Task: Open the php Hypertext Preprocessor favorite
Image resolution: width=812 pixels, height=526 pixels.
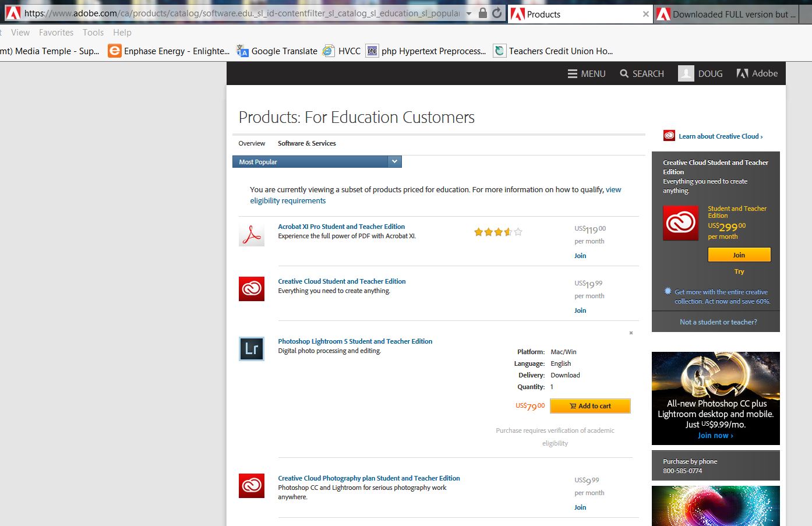Action: pyautogui.click(x=372, y=51)
